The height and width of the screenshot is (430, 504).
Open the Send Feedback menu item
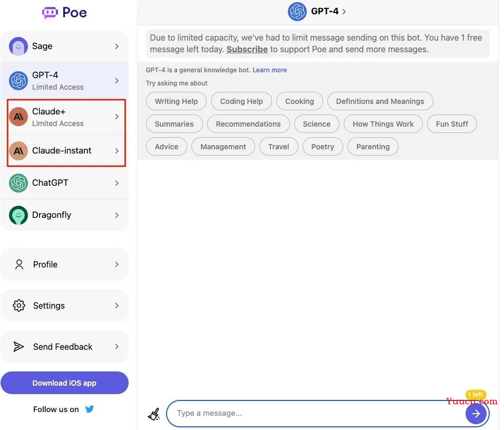[x=65, y=347]
